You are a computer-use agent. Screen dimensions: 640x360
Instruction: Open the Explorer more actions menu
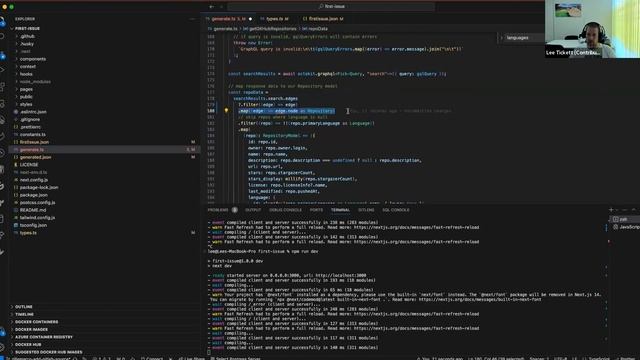pos(192,19)
